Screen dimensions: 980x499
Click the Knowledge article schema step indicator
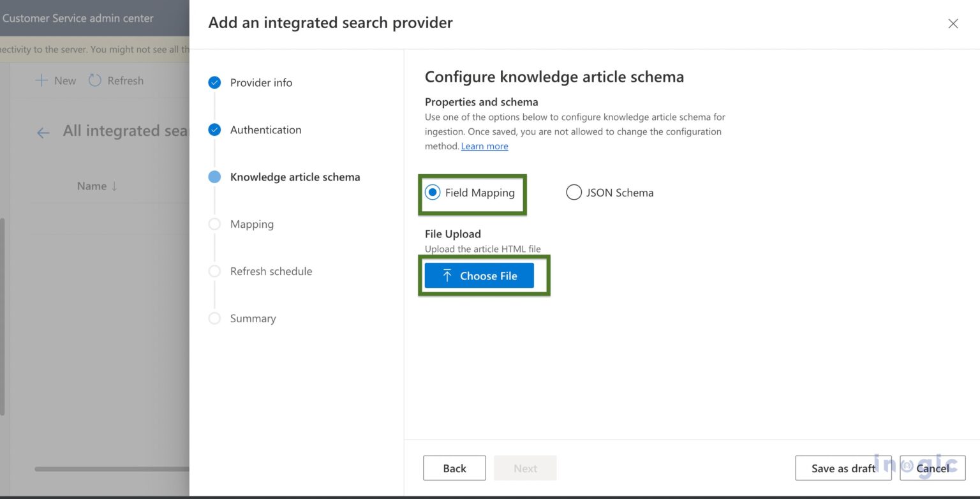214,177
